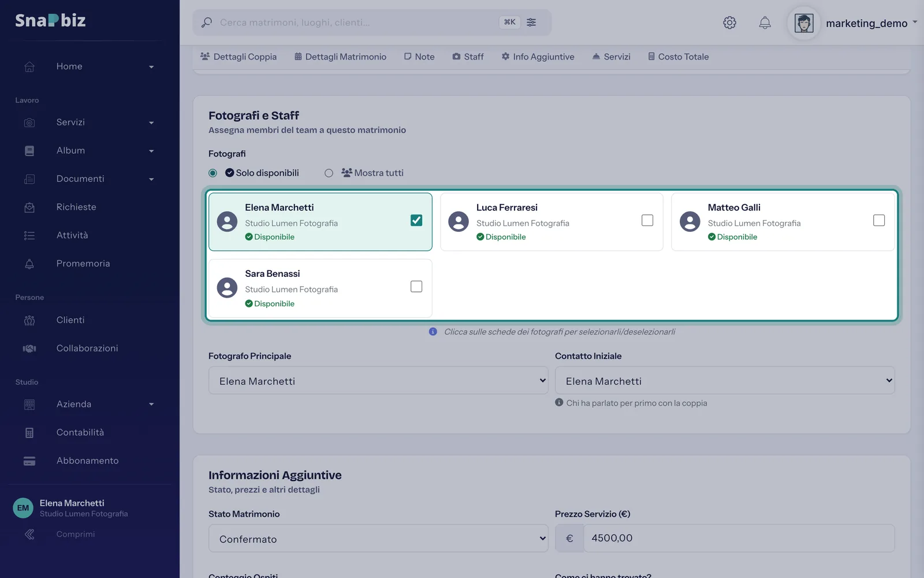Click the Comprimi collapse chevrons icon
Screen dimensions: 924x578
click(29, 534)
